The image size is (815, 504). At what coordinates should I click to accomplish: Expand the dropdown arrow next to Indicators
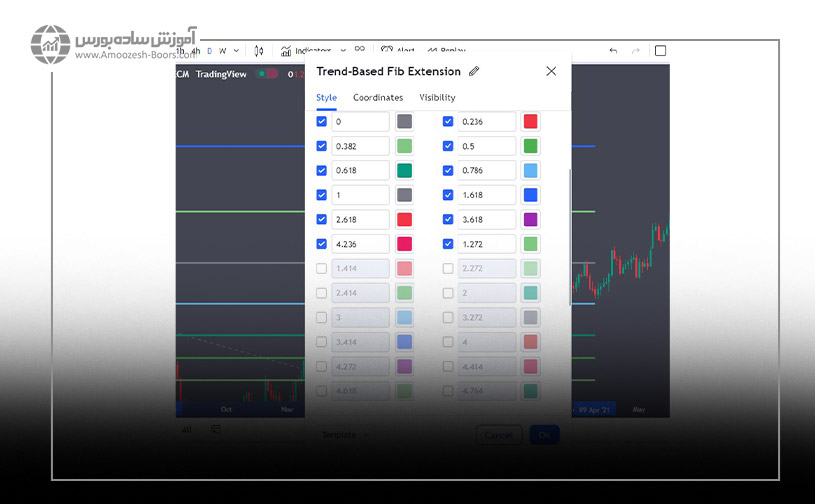342,50
